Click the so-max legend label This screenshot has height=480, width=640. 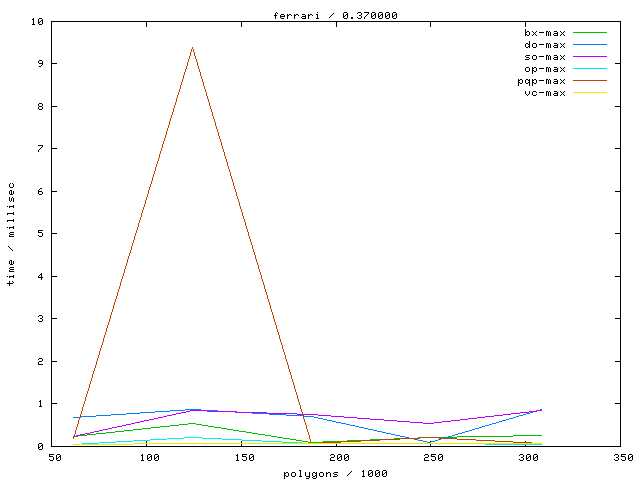click(545, 57)
